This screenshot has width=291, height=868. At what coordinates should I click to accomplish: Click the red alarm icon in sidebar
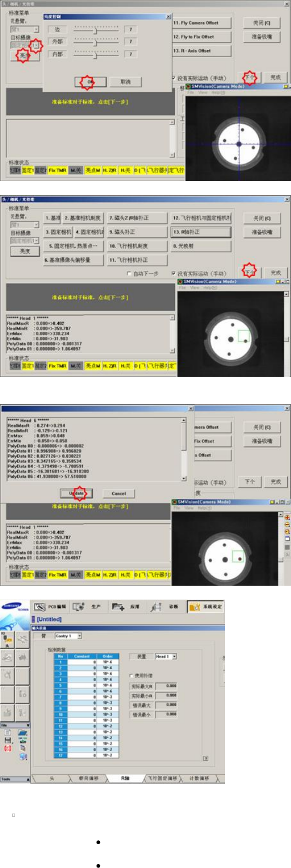point(8,749)
